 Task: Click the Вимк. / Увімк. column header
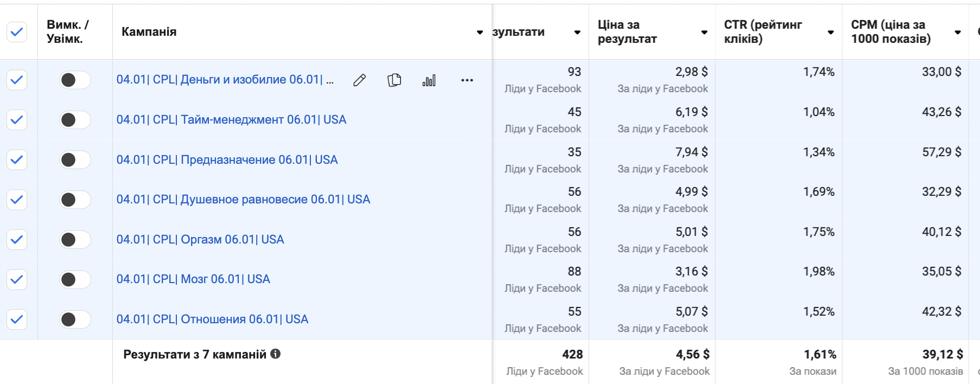pyautogui.click(x=68, y=31)
